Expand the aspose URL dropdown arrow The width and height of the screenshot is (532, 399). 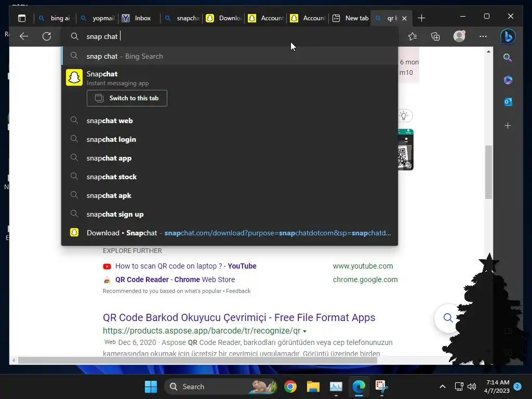pyautogui.click(x=304, y=331)
